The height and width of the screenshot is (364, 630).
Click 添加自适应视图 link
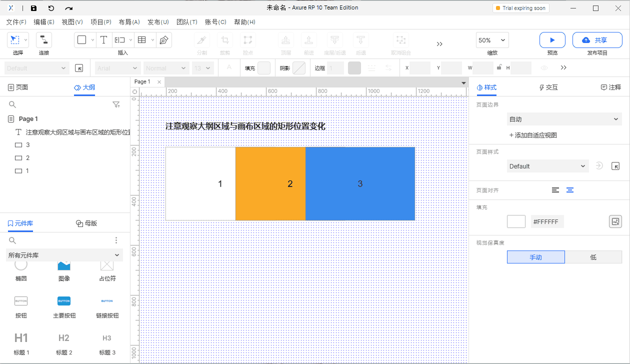point(533,135)
